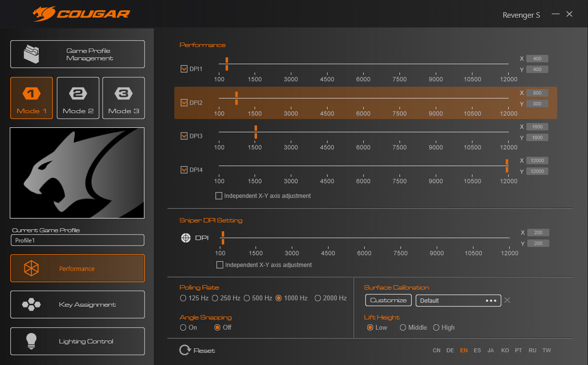The image size is (588, 365).
Task: Click the Sniper DPI crosshair icon
Action: [186, 238]
